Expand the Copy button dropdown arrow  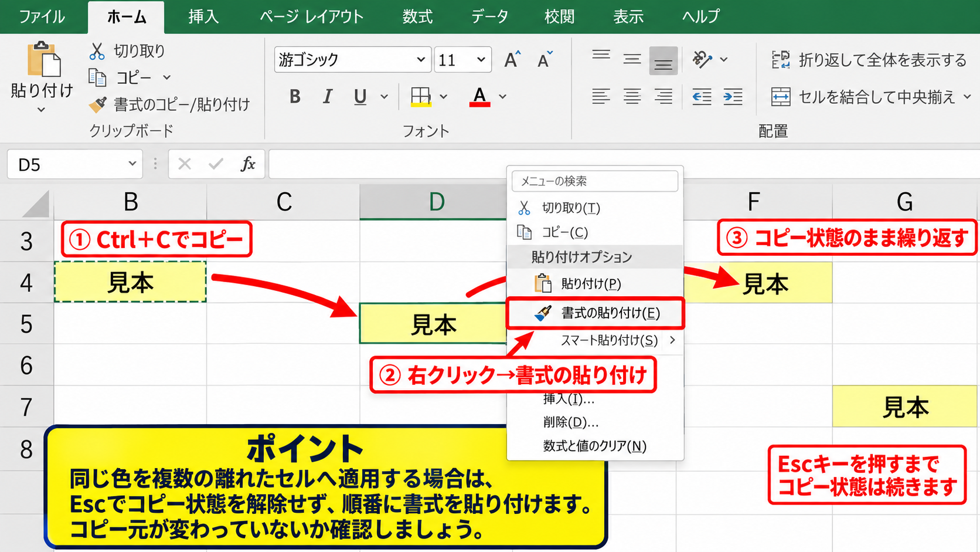(166, 77)
